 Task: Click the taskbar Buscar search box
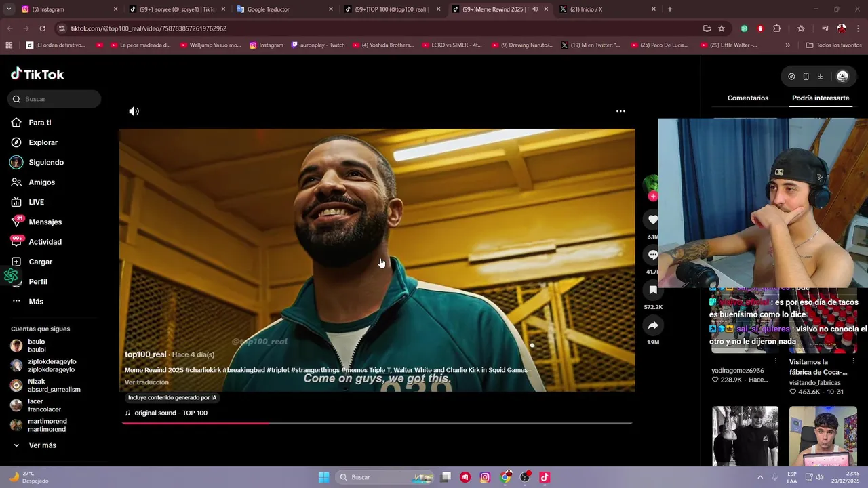click(384, 477)
